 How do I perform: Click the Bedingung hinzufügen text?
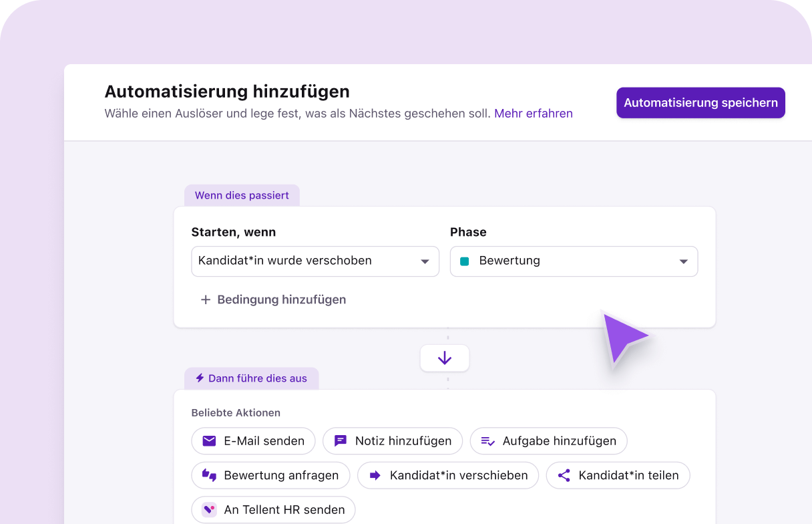point(281,300)
